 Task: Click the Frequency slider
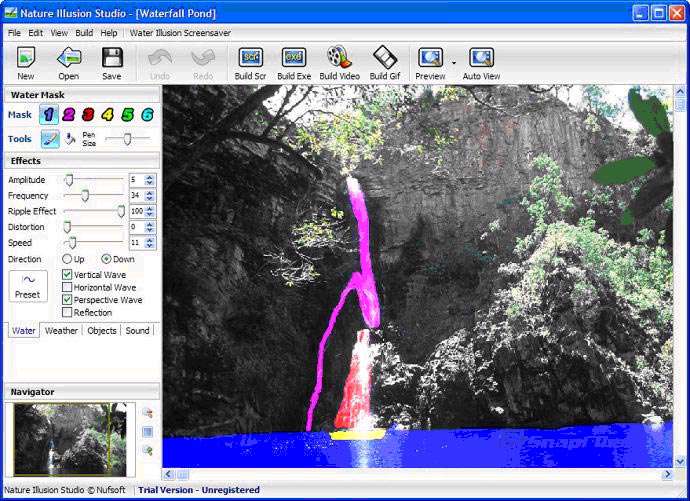pos(94,196)
